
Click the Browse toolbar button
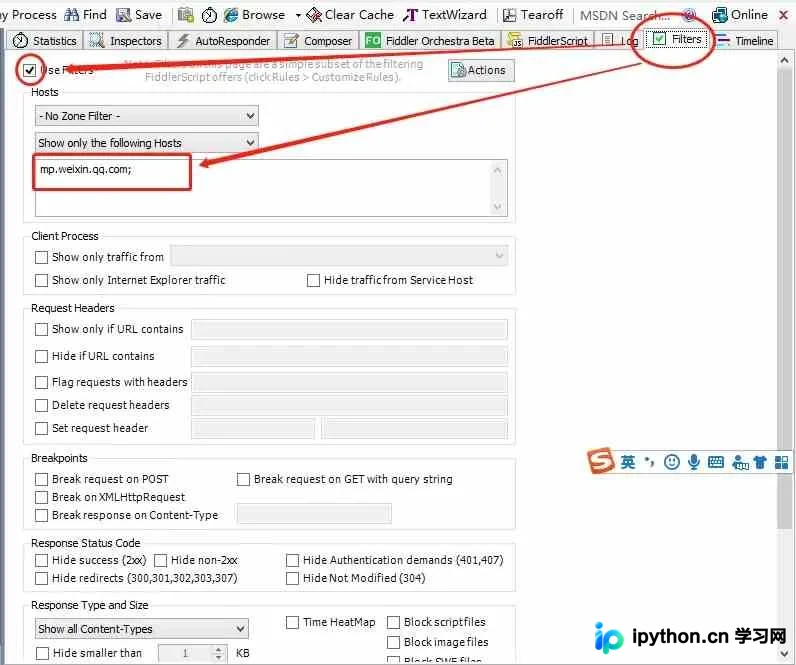(x=254, y=15)
